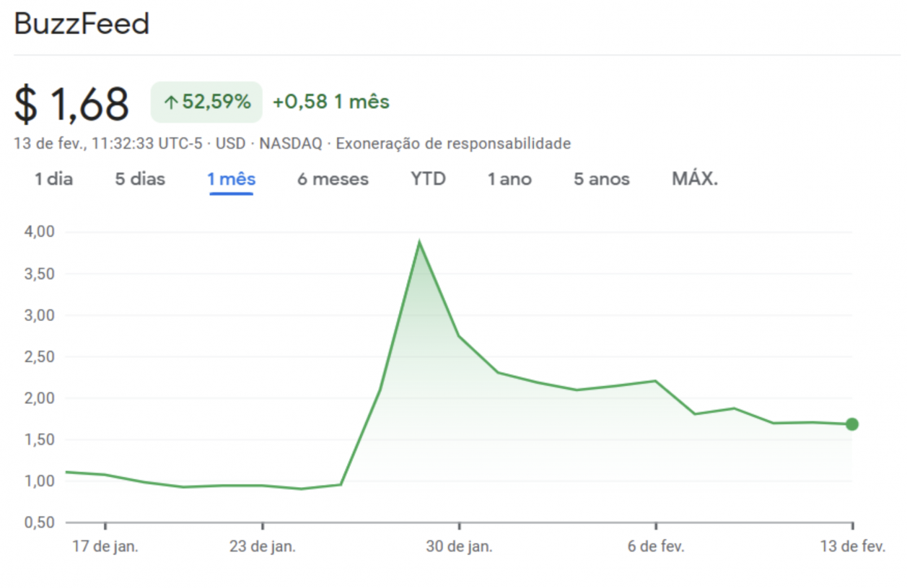
Task: Select the 1 mês tab
Action: 232,179
